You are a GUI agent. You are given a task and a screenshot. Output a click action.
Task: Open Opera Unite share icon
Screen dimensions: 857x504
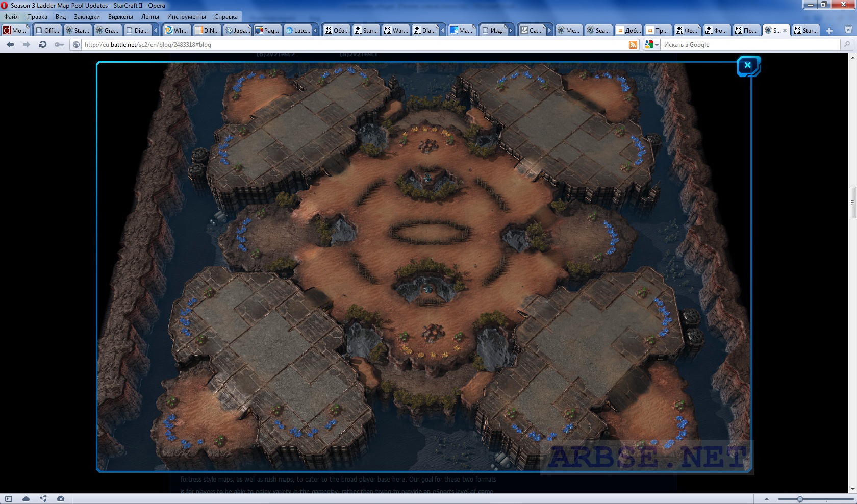[43, 499]
